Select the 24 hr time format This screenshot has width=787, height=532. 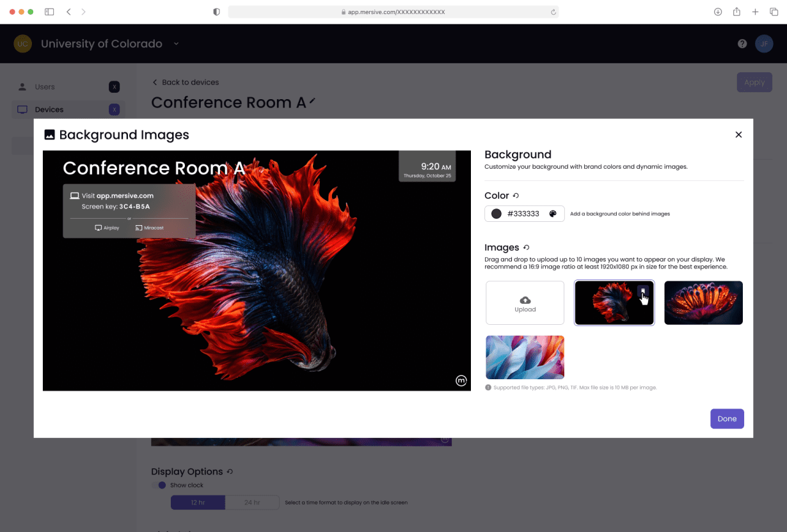[x=252, y=503]
